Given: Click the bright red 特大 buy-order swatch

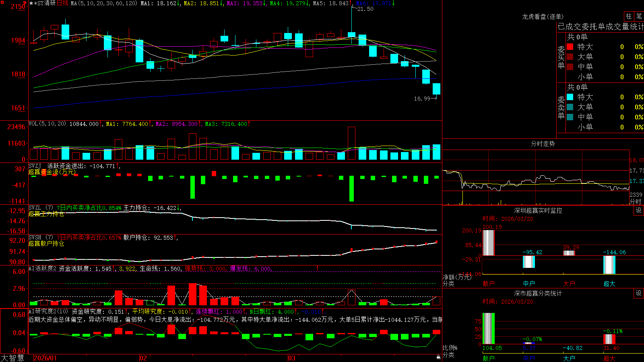Looking at the screenshot, I should click(570, 47).
